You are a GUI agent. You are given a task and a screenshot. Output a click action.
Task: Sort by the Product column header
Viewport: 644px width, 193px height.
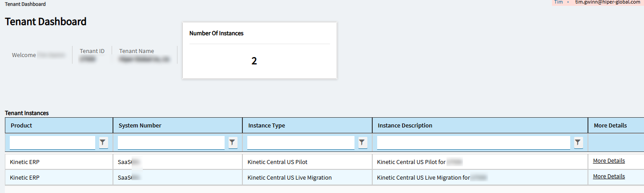[x=59, y=125]
